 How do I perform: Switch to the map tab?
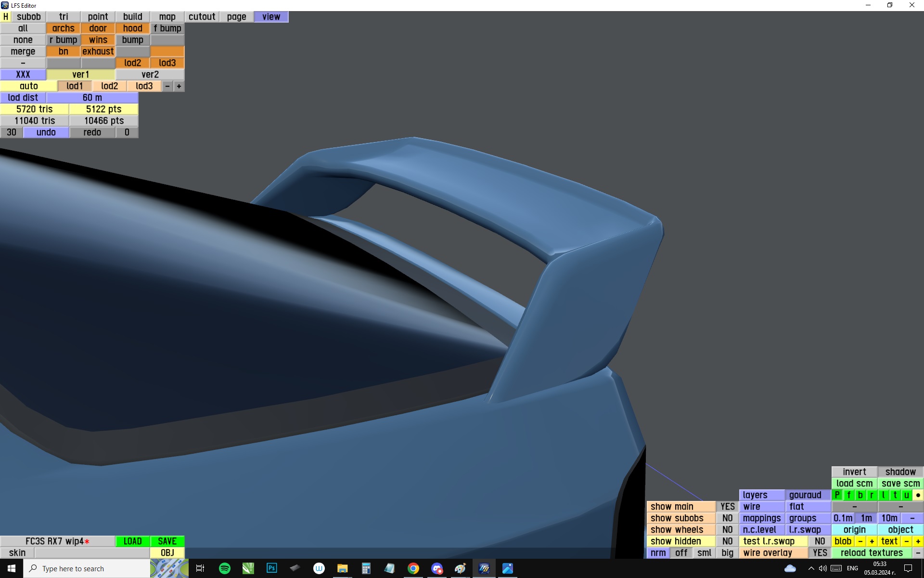pos(167,17)
